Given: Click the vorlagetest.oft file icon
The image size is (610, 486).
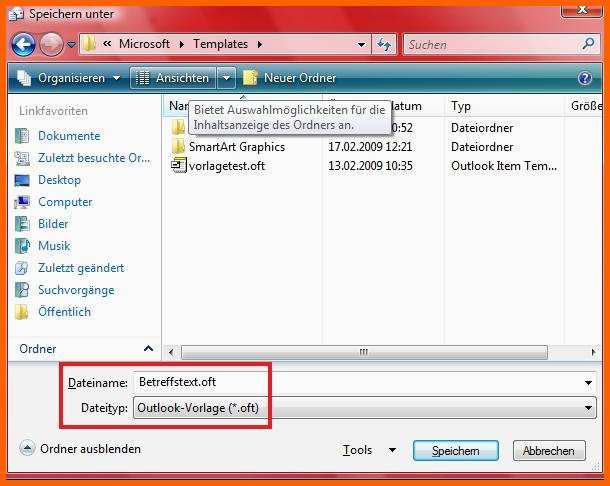Looking at the screenshot, I should 179,165.
